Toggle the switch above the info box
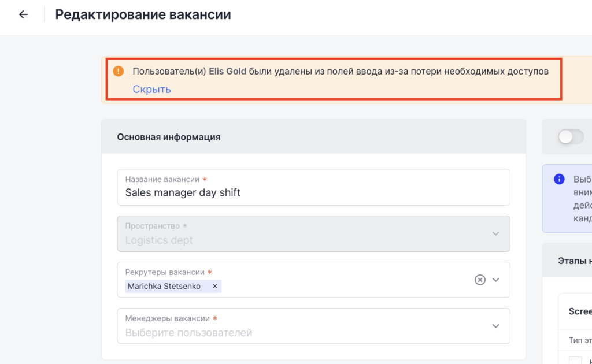 570,136
